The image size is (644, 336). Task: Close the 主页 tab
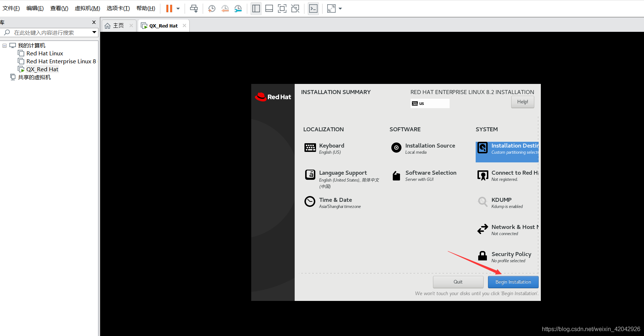coord(131,26)
